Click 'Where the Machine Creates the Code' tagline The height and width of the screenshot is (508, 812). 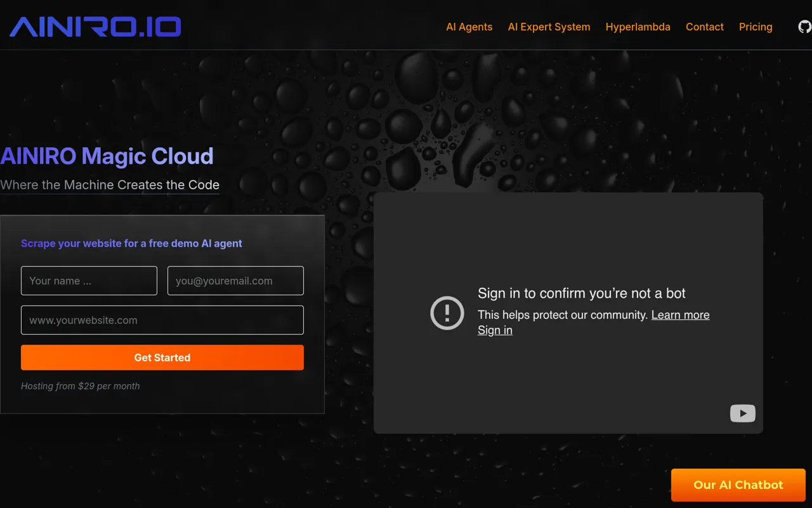(x=110, y=185)
